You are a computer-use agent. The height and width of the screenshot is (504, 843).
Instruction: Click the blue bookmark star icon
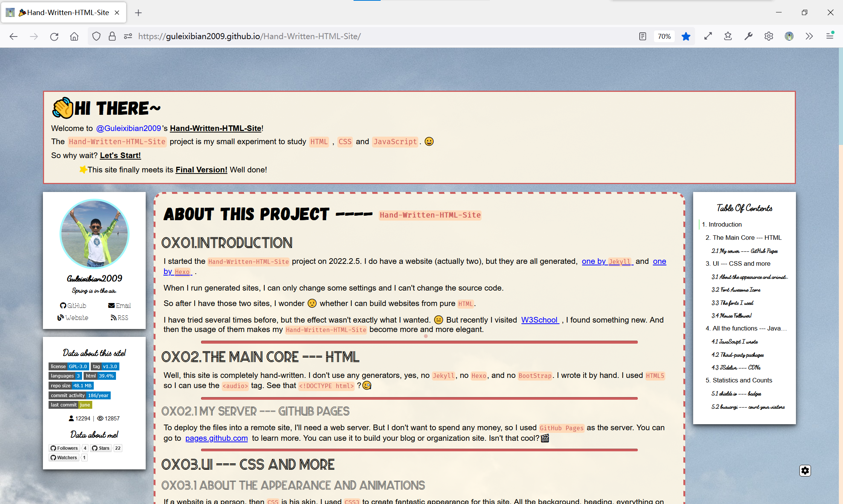(x=686, y=36)
